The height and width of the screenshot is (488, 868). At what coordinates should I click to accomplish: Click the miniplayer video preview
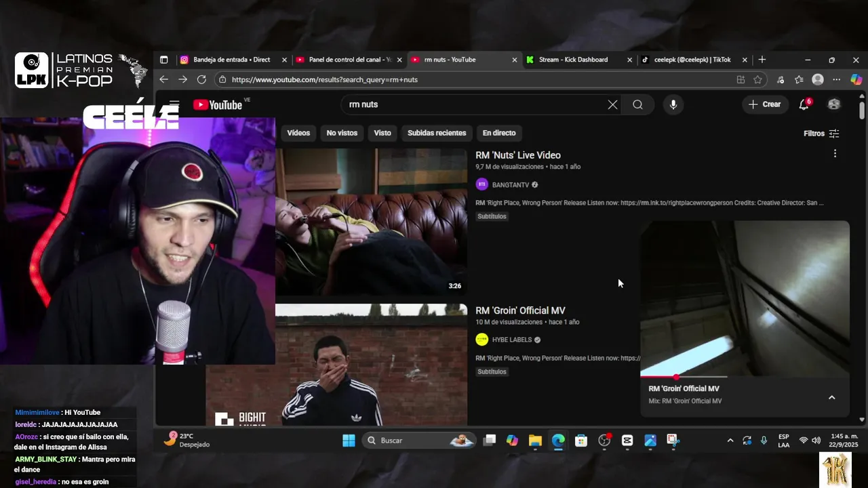click(x=745, y=298)
